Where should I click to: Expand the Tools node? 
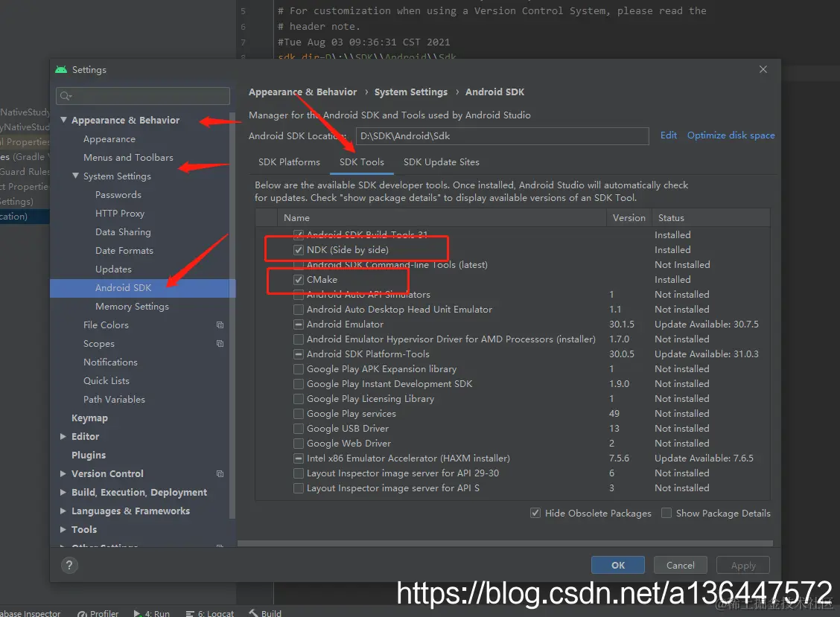click(x=63, y=529)
